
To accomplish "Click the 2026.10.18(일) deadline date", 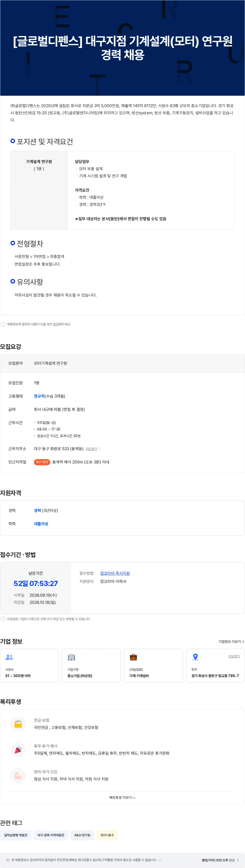I will click(43, 602).
